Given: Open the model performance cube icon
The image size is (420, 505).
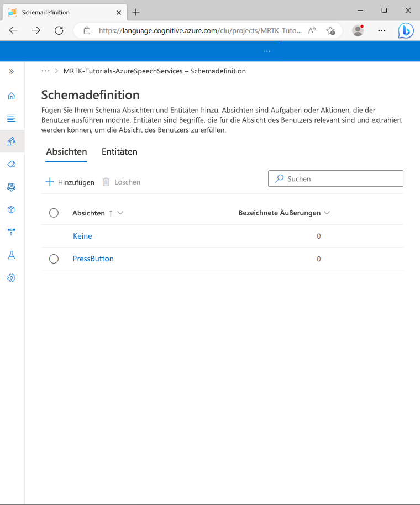Looking at the screenshot, I should click(x=11, y=209).
